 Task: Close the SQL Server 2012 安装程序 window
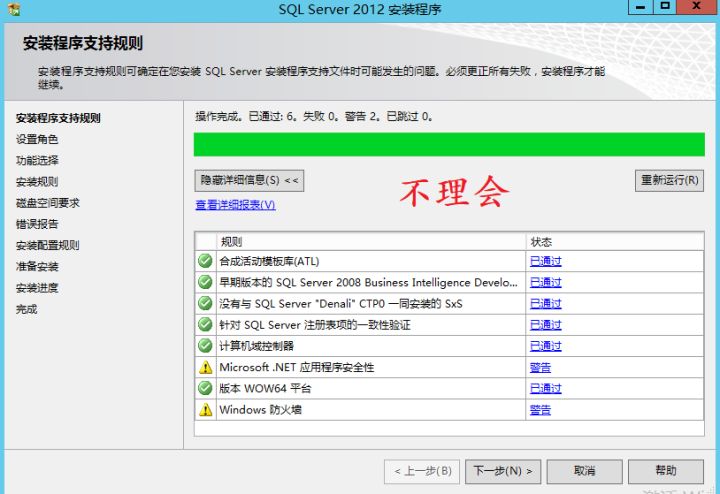click(x=698, y=7)
